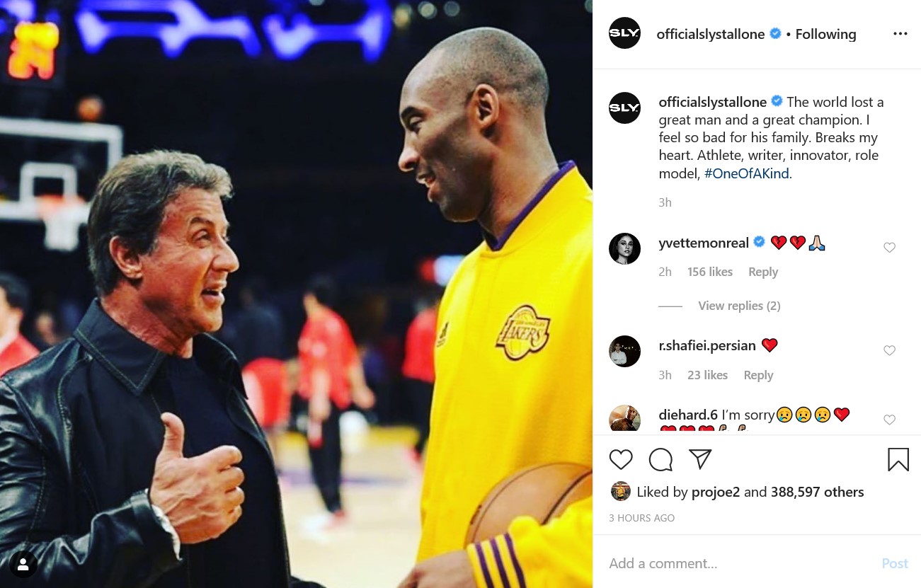Open the comment speech bubble icon
921x588 pixels.
point(660,460)
